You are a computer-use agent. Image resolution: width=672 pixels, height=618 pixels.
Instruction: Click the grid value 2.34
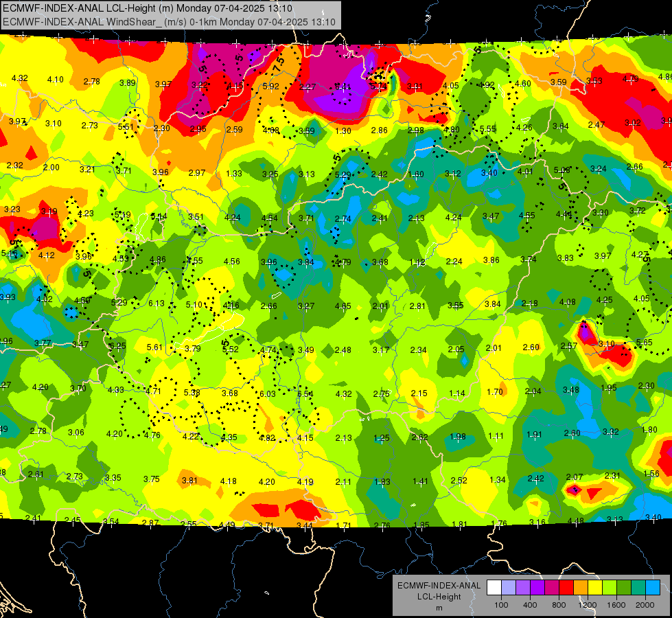[418, 350]
